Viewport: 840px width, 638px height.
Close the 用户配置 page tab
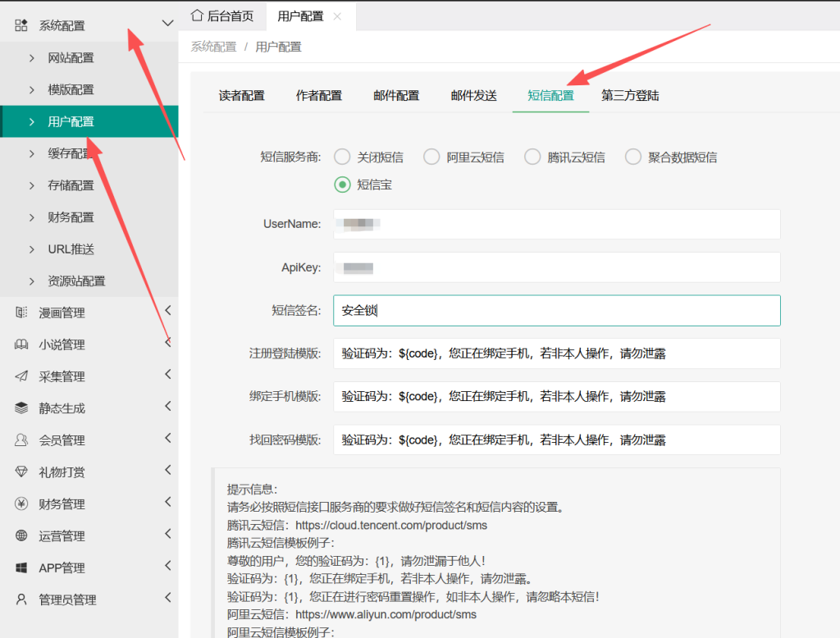point(337,16)
